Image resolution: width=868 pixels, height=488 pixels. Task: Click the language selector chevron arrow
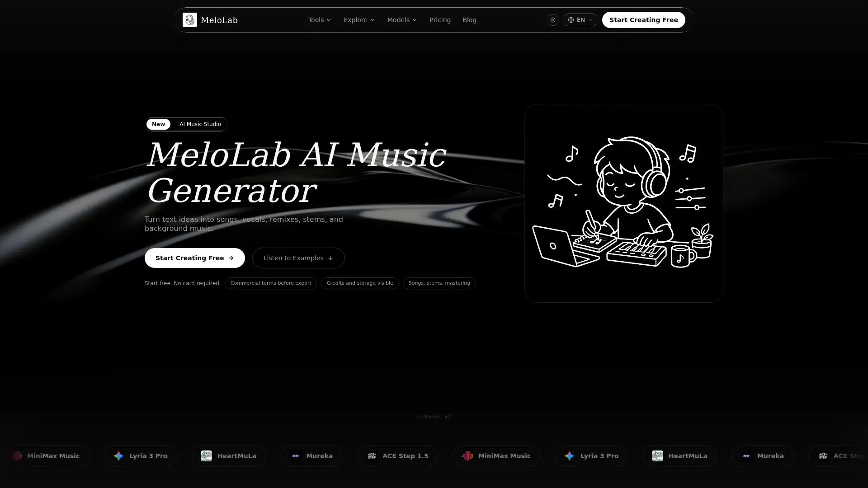click(590, 20)
